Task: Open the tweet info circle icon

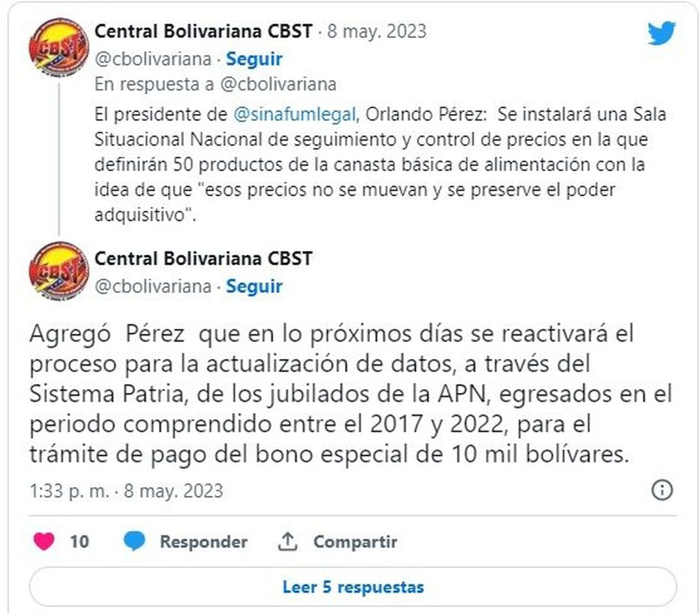Action: [662, 490]
